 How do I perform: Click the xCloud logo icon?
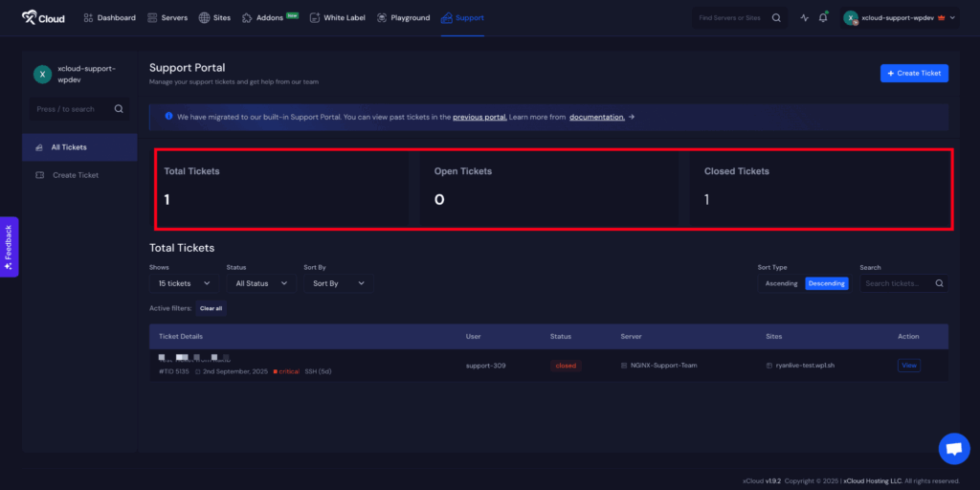30,17
